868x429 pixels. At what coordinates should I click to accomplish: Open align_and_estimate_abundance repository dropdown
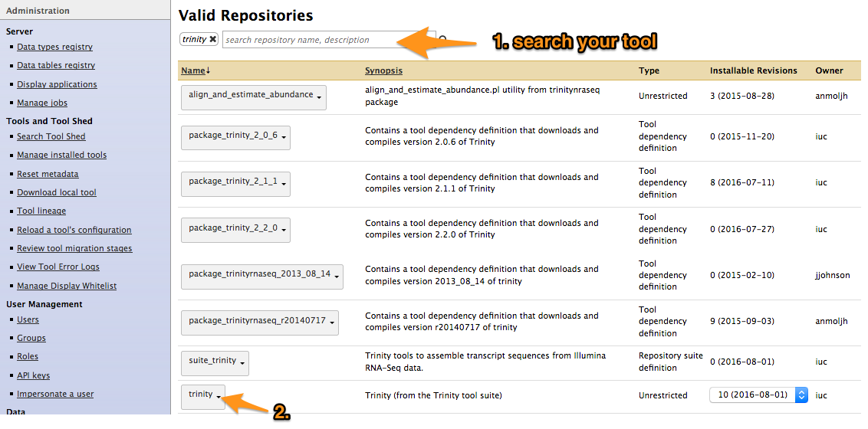(x=254, y=97)
